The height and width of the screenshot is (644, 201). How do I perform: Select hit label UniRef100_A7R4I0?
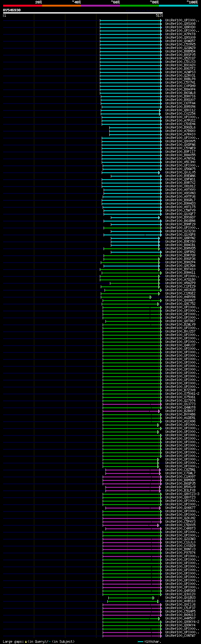(180, 135)
